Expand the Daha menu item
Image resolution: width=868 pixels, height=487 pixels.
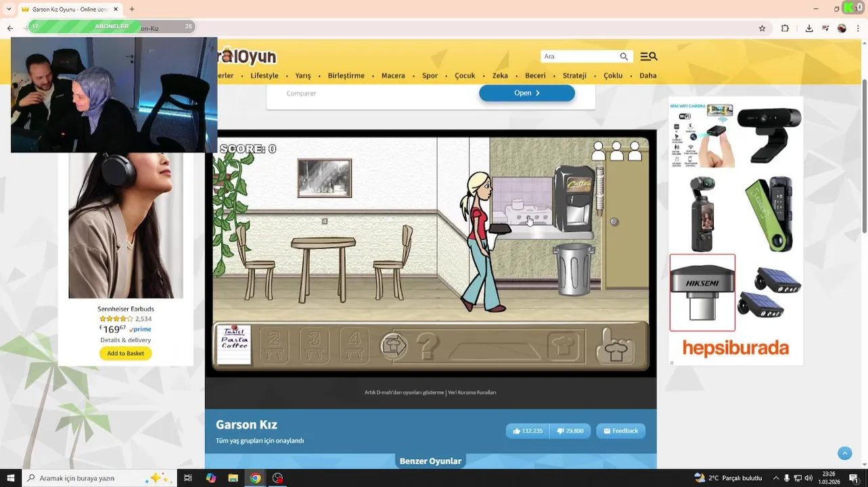click(648, 76)
